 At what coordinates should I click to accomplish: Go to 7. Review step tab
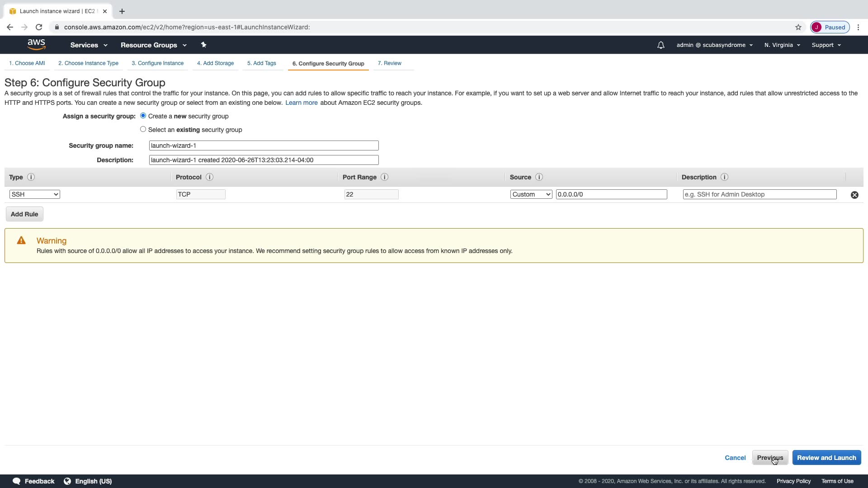tap(389, 63)
